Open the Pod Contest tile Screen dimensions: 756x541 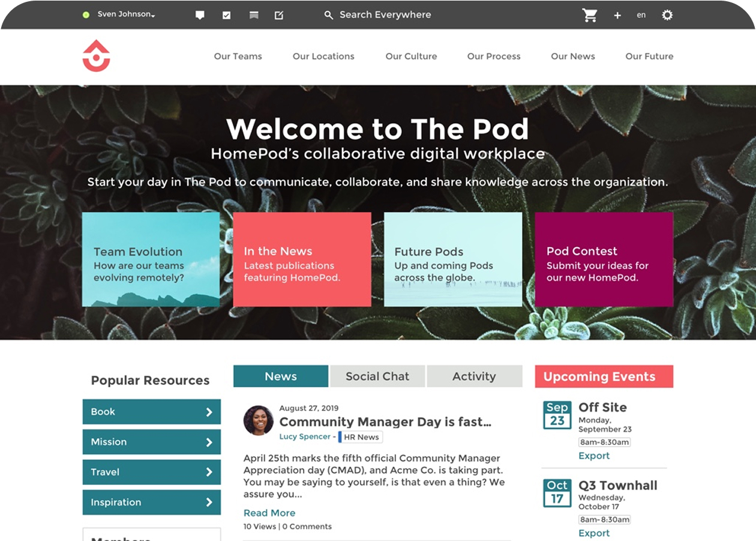(604, 259)
